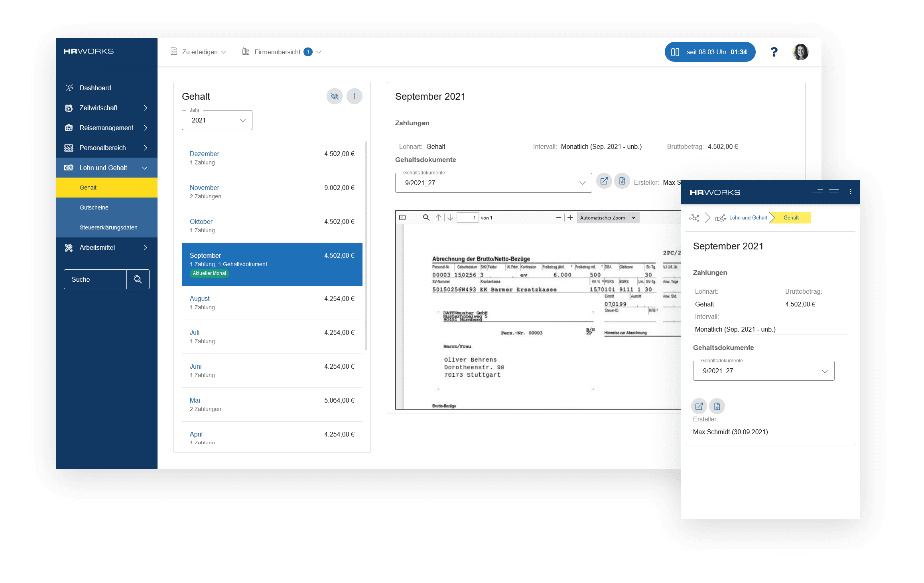Viewport: 924px width, 583px height.
Task: Zoom in using the plus control
Action: [571, 217]
